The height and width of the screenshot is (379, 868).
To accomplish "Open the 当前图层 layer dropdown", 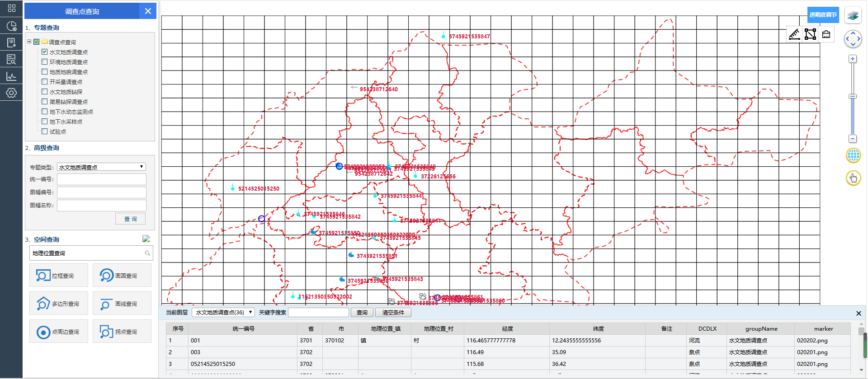I will coord(223,313).
